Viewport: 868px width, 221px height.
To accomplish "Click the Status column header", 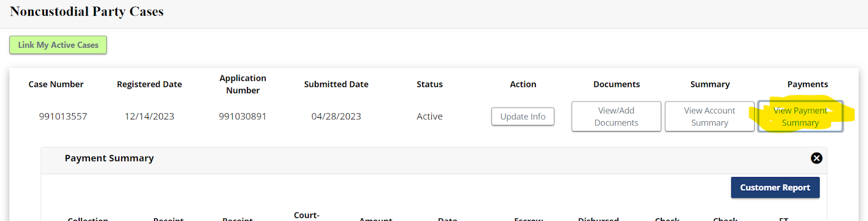I will coord(429,84).
